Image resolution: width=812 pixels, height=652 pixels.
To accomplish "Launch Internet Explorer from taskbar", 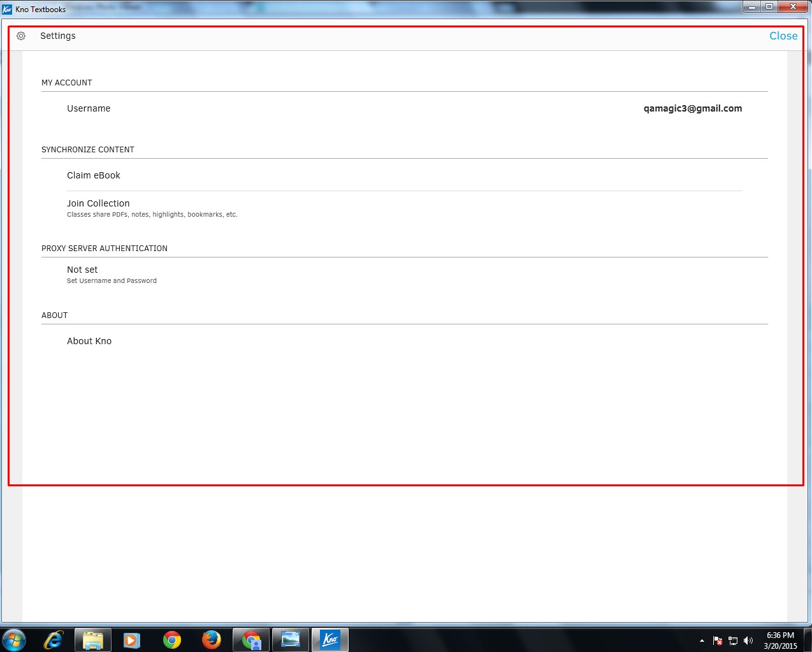I will click(54, 639).
